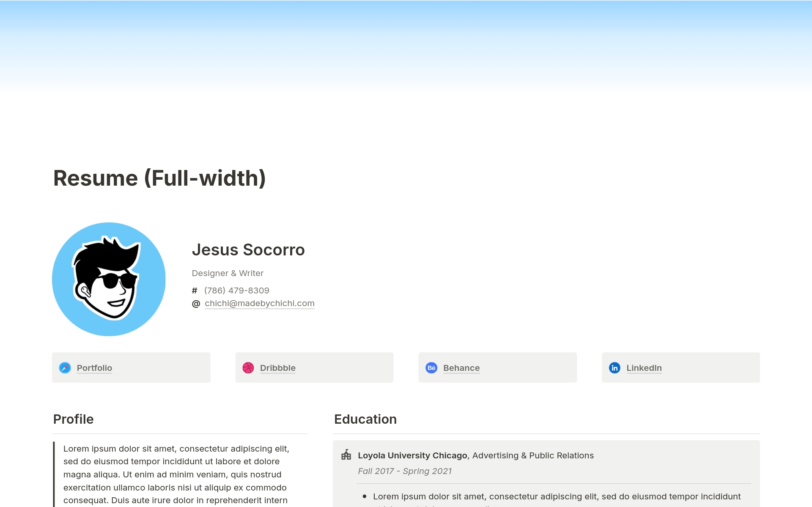Viewport: 812px width, 507px height.
Task: Open the Portfolio link
Action: pos(94,368)
